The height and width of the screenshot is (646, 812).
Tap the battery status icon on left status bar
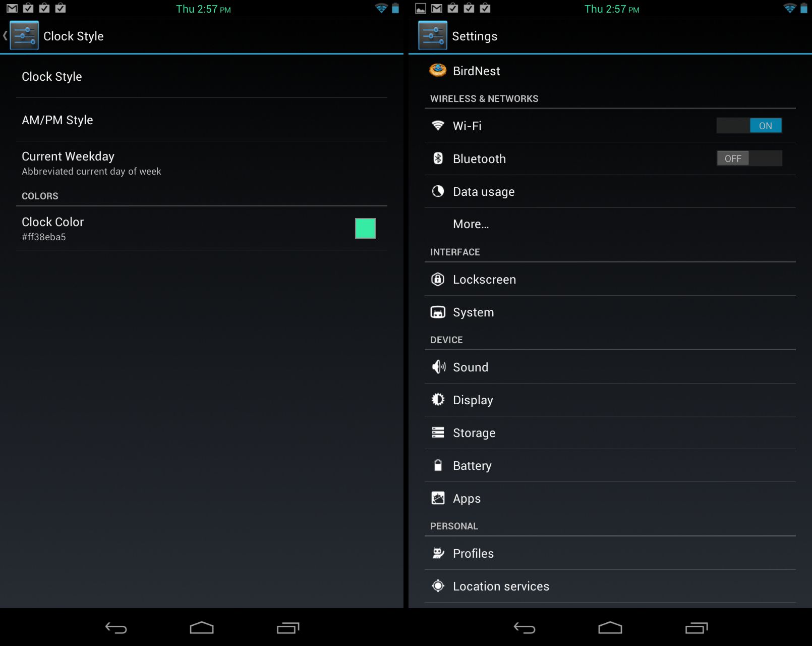395,8
